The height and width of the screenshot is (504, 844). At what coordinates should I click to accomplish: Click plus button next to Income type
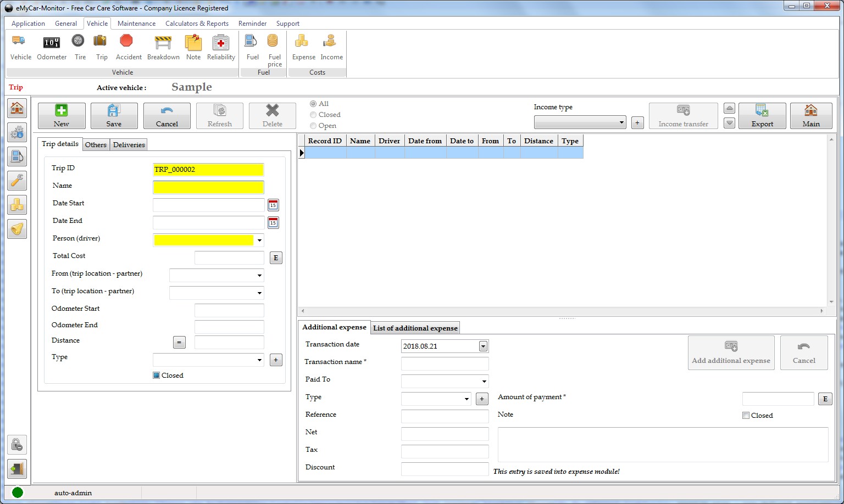pyautogui.click(x=637, y=122)
